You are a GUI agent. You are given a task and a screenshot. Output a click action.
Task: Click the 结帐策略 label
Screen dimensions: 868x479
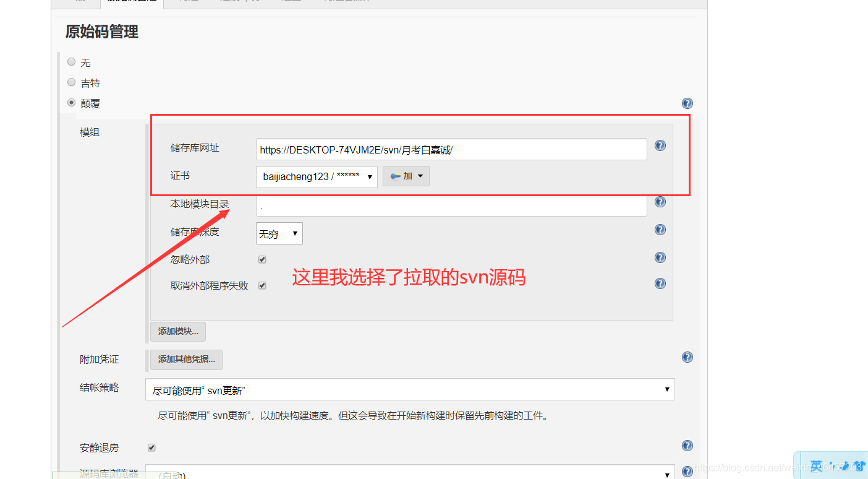[100, 387]
